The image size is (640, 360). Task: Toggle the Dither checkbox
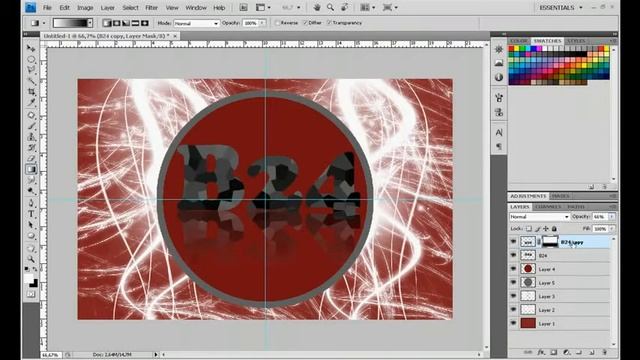(305, 23)
